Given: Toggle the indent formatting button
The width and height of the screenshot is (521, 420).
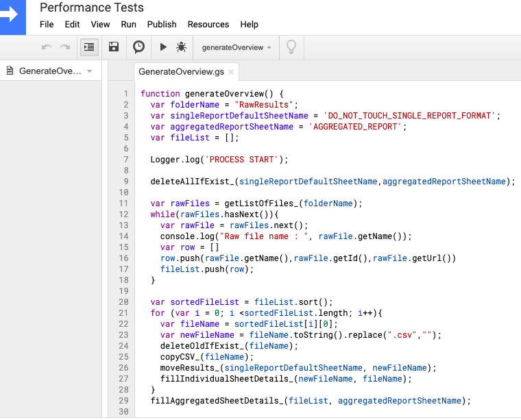Looking at the screenshot, I should [x=88, y=47].
